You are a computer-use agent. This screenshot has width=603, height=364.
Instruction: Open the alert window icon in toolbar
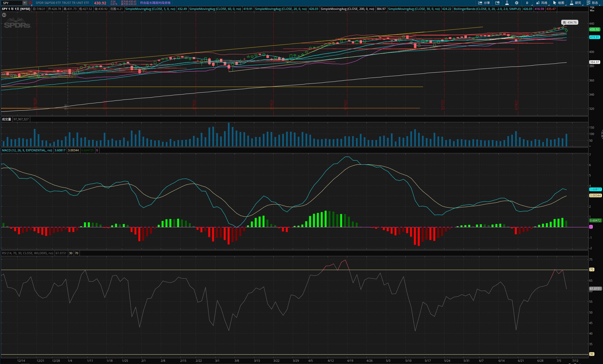coord(497,3)
